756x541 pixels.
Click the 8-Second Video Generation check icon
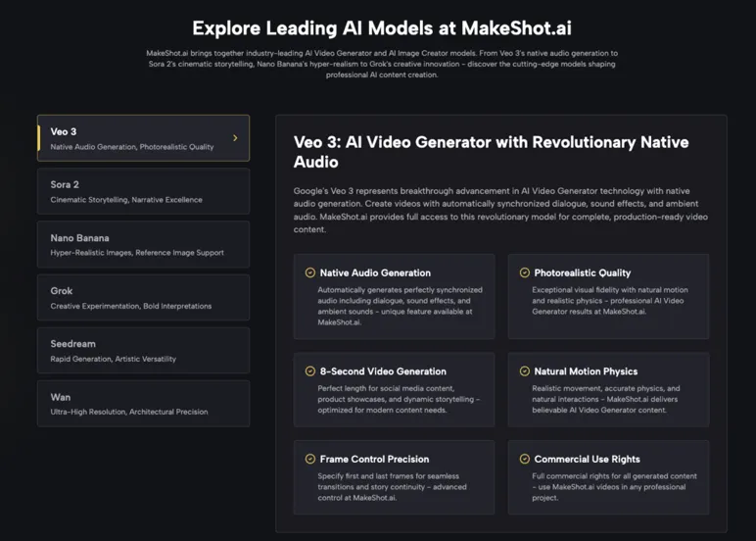(310, 371)
